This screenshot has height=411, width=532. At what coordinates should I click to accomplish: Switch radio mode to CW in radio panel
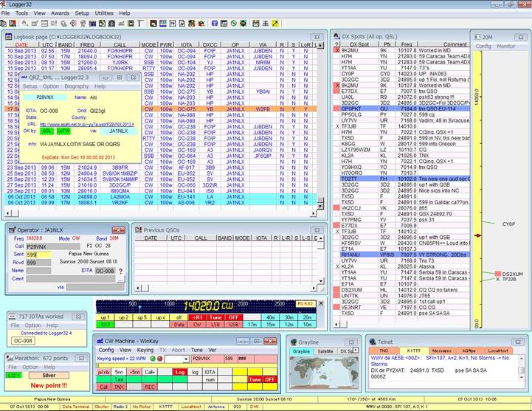(x=197, y=325)
